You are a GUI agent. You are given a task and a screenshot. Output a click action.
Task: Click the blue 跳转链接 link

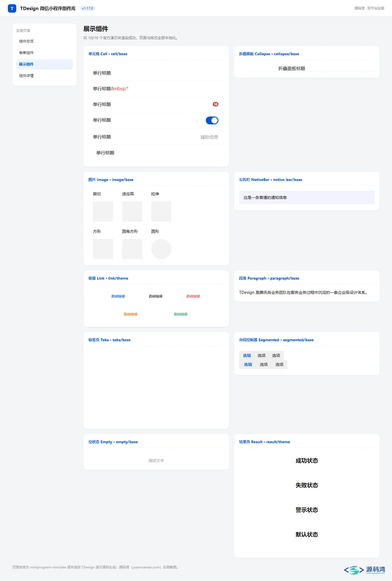tap(118, 296)
